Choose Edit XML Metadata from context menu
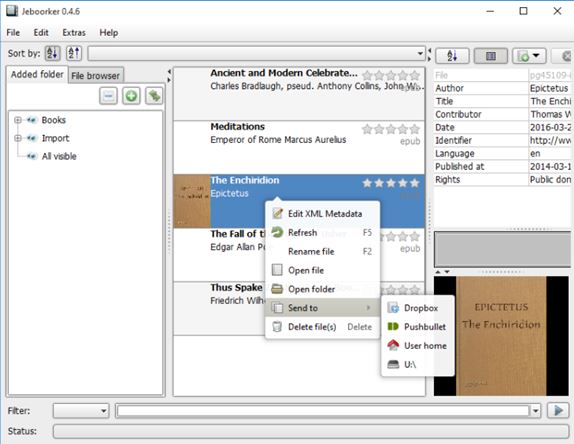 [322, 214]
